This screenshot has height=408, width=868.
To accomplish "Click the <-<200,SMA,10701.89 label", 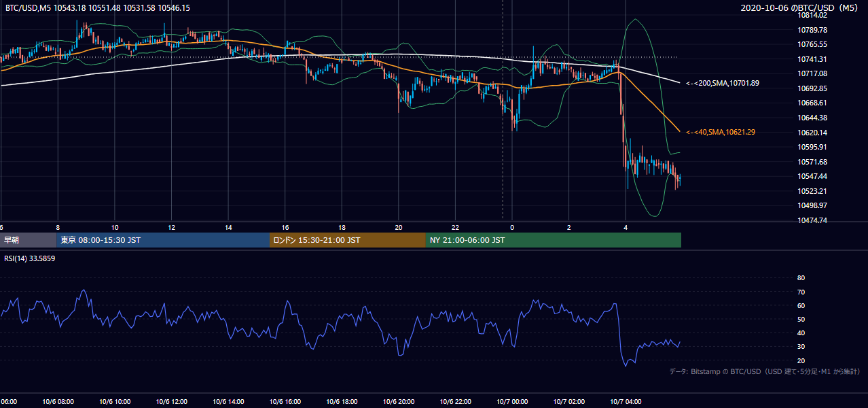I will [723, 83].
